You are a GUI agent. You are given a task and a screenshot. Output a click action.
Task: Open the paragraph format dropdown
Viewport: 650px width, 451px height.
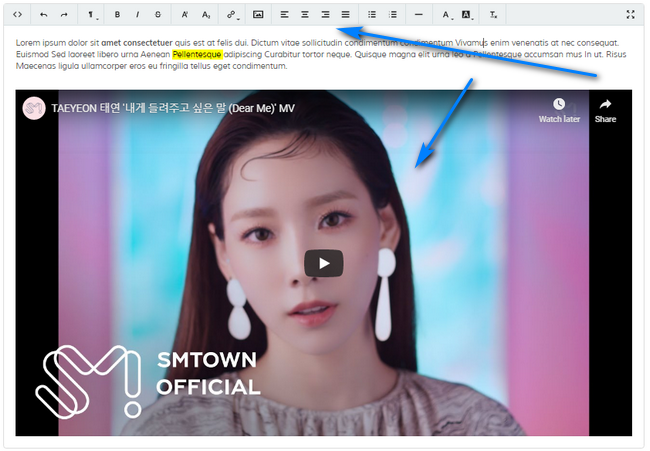(x=91, y=15)
